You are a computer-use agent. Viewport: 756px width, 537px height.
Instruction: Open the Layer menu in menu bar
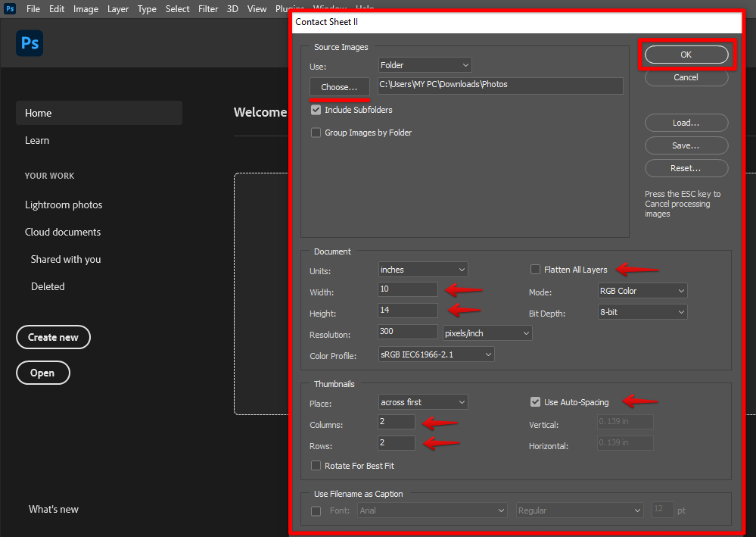pos(118,9)
